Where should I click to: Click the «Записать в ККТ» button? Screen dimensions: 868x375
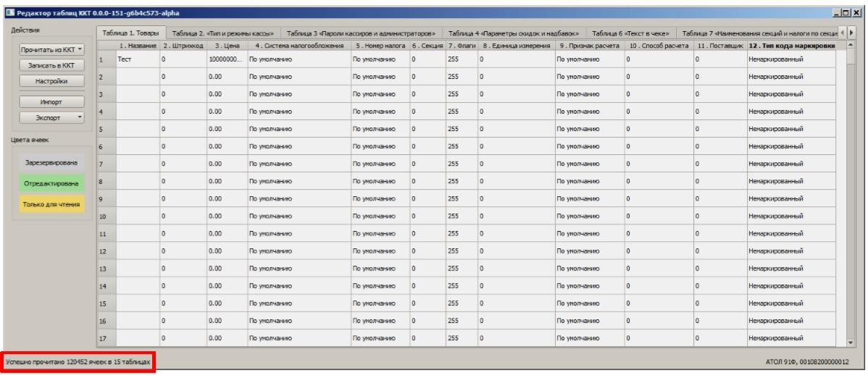(x=51, y=65)
